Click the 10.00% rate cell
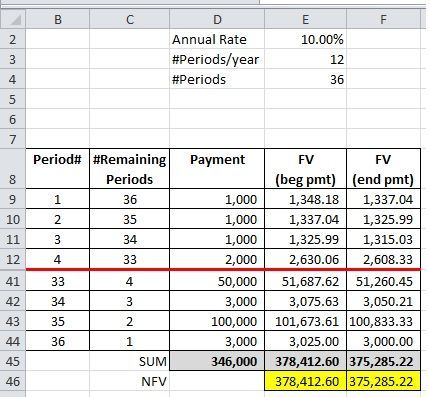The image size is (429, 397). pyautogui.click(x=305, y=39)
